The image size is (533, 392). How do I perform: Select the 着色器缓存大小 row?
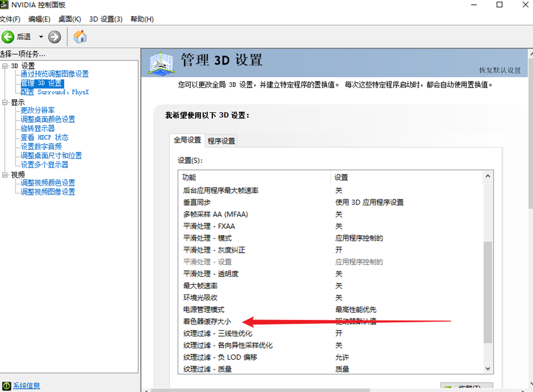(330, 322)
